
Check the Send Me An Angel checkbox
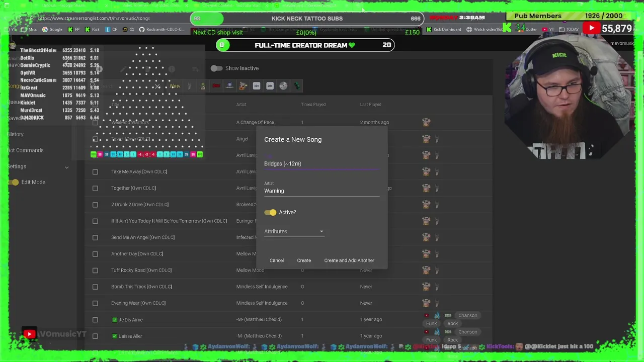tap(95, 237)
